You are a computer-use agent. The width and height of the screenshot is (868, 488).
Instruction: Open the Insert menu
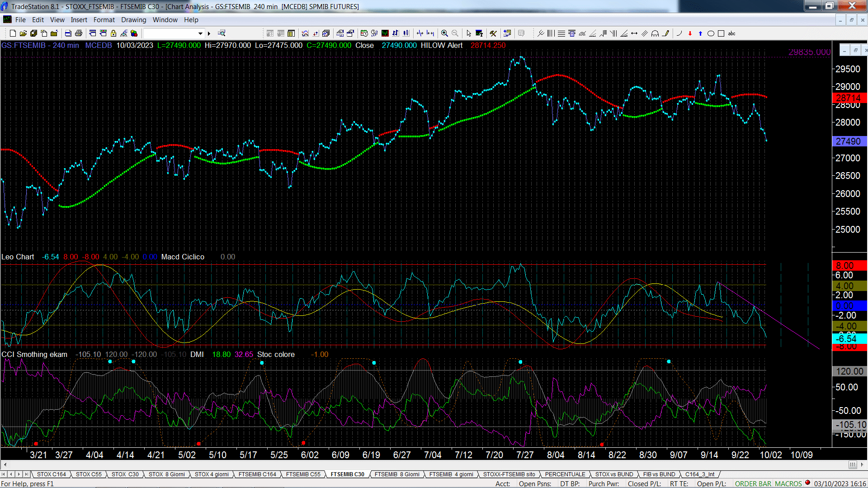pos(79,20)
